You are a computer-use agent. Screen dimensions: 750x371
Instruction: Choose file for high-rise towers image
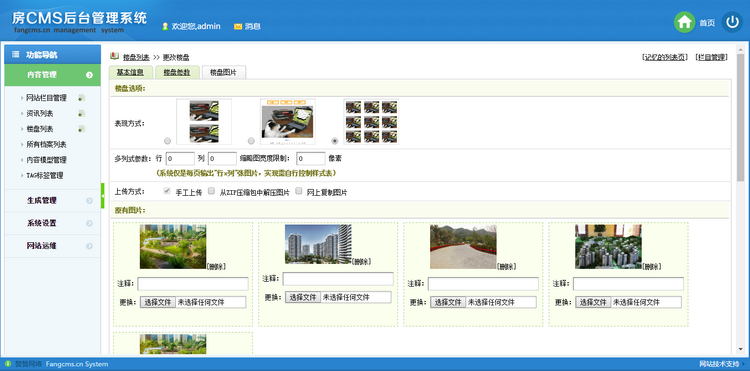303,297
